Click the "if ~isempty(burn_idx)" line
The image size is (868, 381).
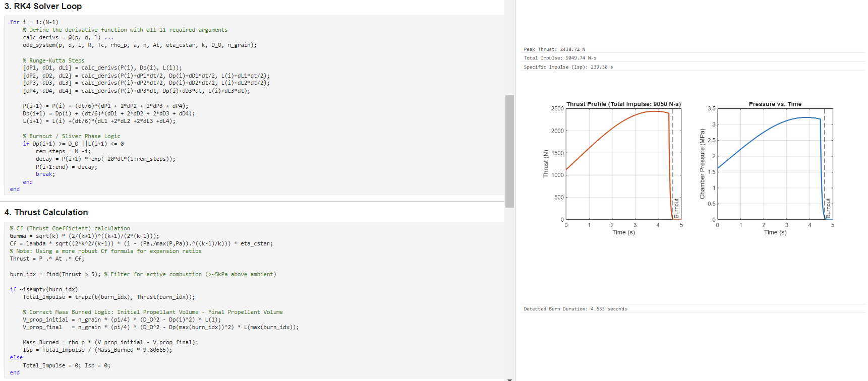[44, 289]
